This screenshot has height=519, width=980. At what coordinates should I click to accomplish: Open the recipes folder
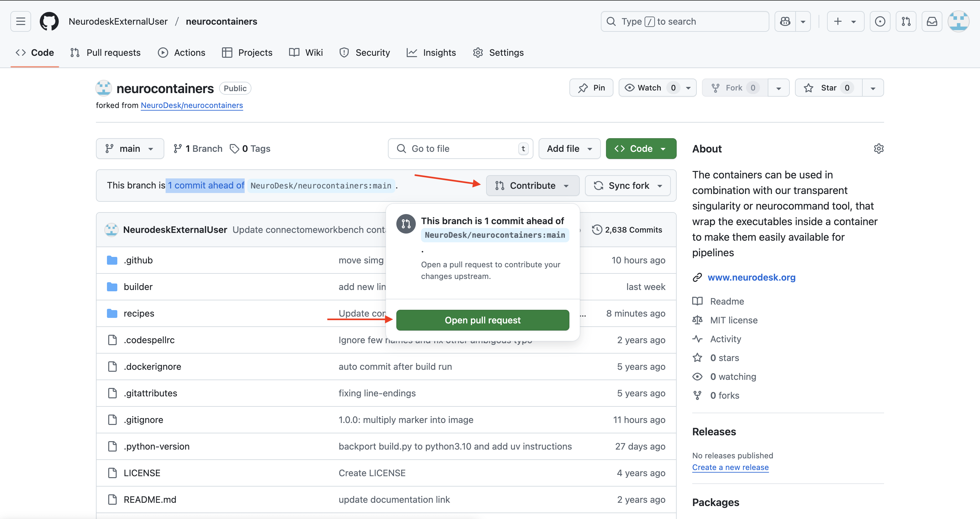[x=139, y=313]
